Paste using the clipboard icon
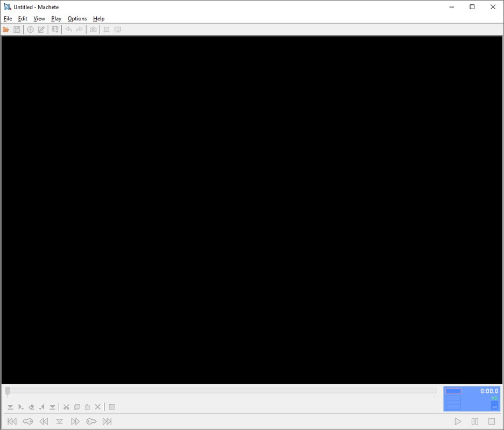This screenshot has width=504, height=430. [x=87, y=407]
